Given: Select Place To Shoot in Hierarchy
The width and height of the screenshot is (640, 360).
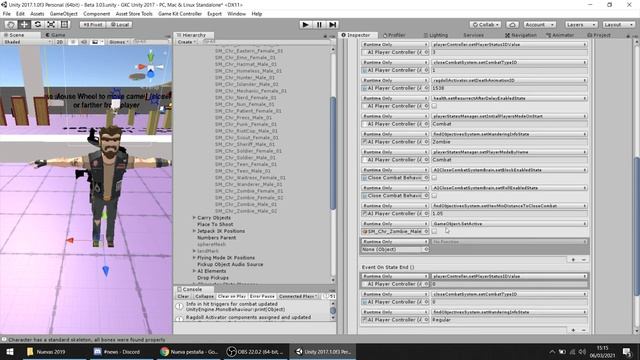Looking at the screenshot, I should coord(215,224).
